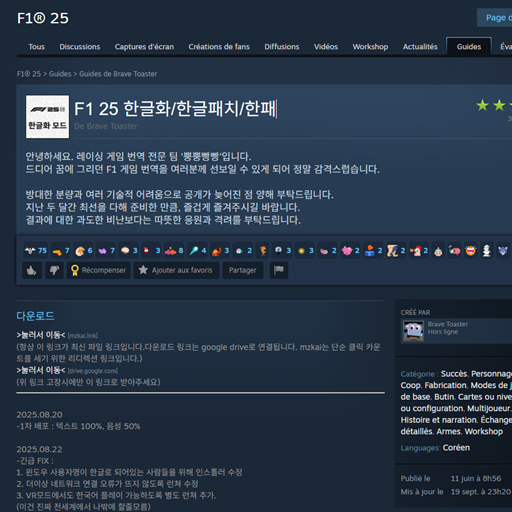This screenshot has height=512, width=512.
Task: Click the Multijoueur category link
Action: pyautogui.click(x=488, y=408)
